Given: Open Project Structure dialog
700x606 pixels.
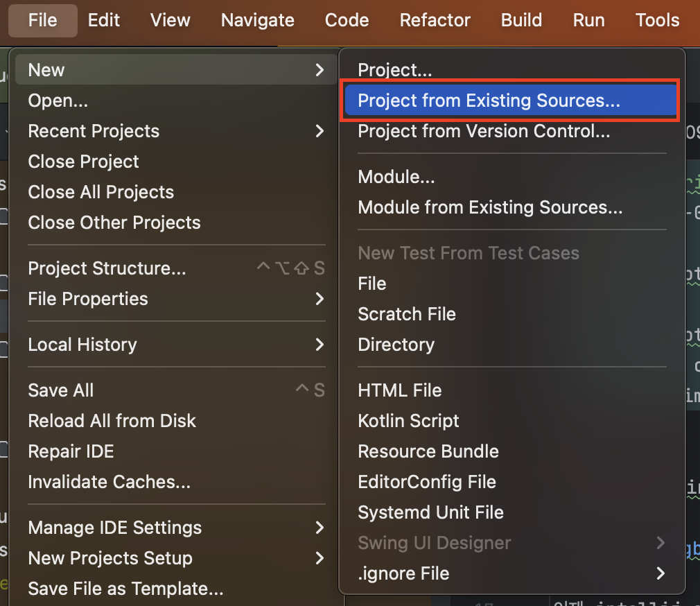Looking at the screenshot, I should (107, 268).
